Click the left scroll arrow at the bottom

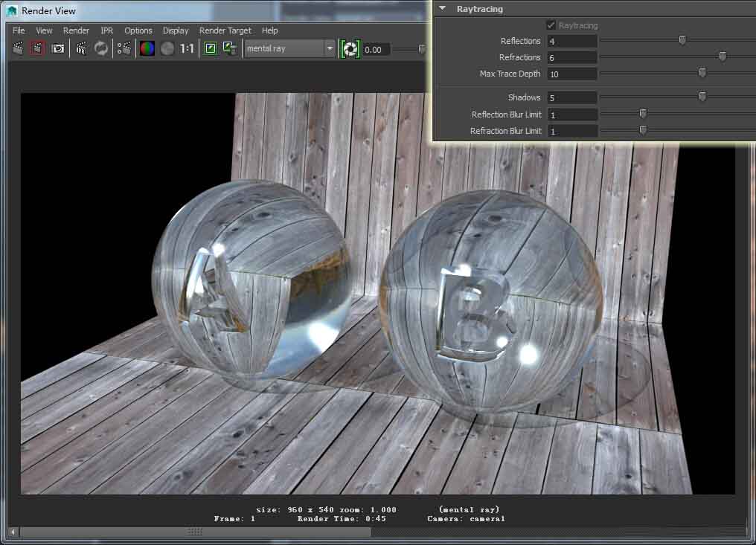(13, 532)
